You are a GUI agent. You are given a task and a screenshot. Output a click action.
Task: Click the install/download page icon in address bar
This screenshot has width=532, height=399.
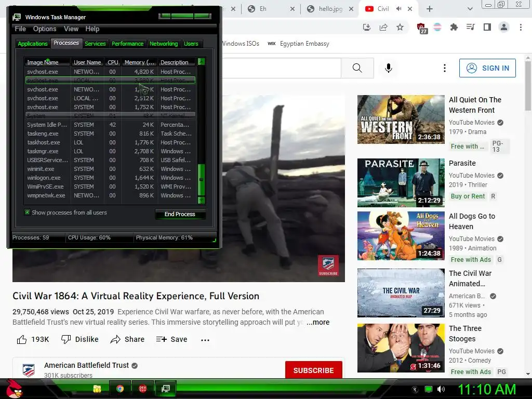tap(367, 27)
